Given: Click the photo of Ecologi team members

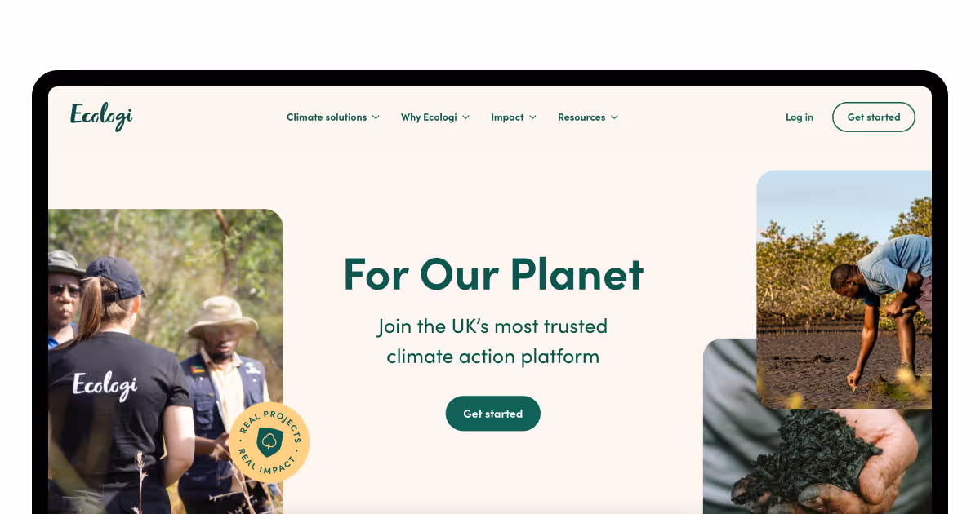Looking at the screenshot, I should click(x=166, y=361).
